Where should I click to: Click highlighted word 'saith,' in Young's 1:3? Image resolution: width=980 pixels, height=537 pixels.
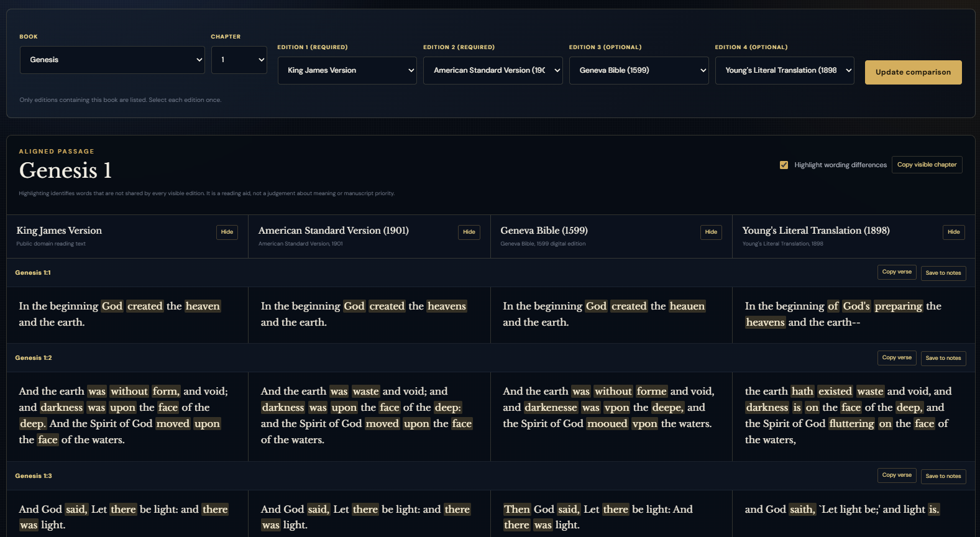802,509
